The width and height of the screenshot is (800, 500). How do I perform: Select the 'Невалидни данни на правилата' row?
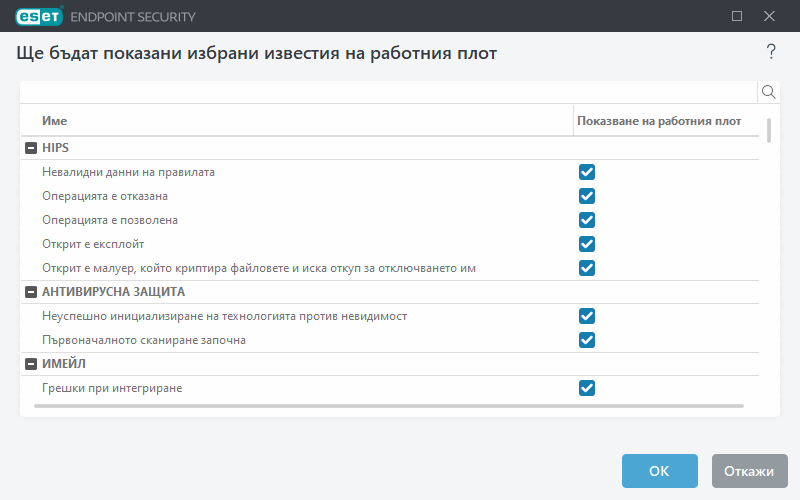coord(390,172)
